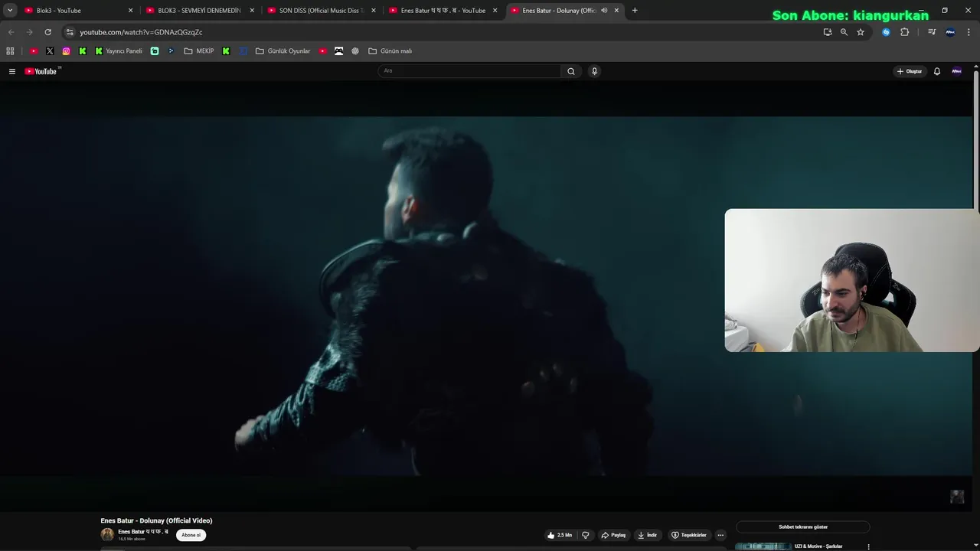This screenshot has width=980, height=551.
Task: Click the channel watermark in video corner
Action: pyautogui.click(x=957, y=497)
